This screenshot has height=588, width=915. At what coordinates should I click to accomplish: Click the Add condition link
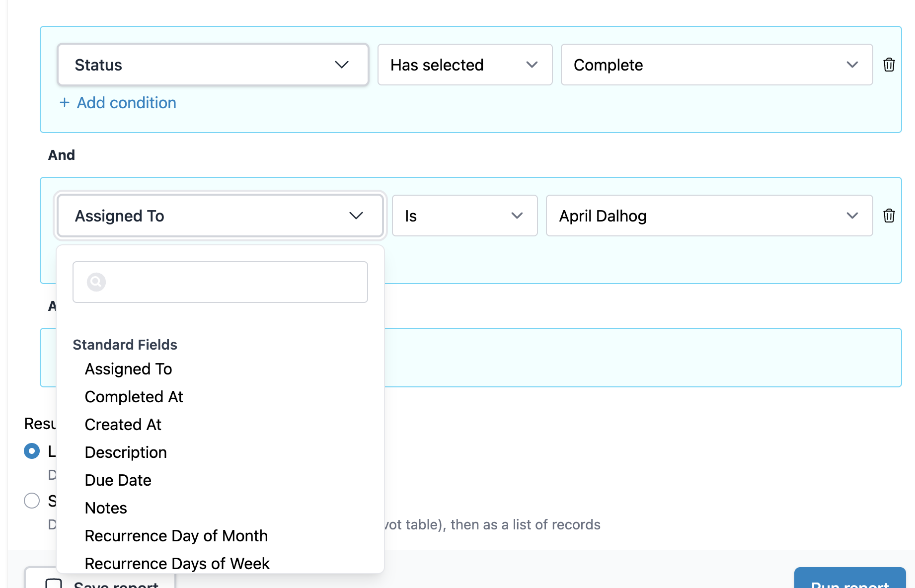point(126,103)
